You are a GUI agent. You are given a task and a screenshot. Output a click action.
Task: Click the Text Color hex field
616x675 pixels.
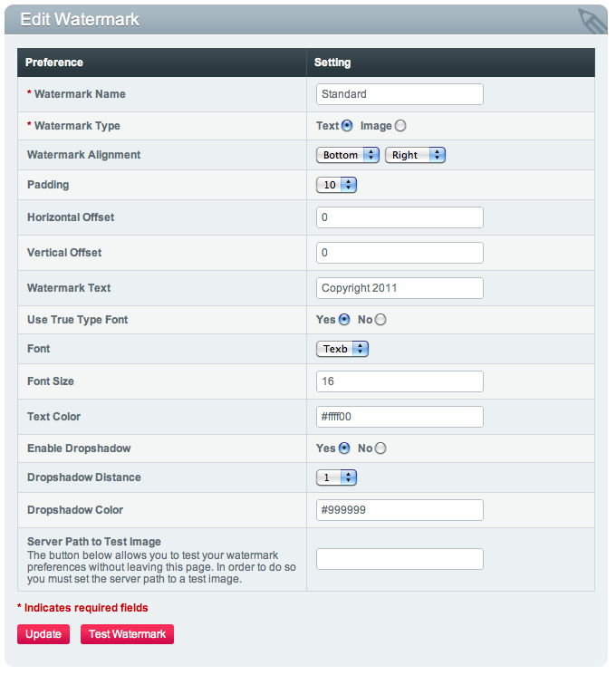pos(399,417)
